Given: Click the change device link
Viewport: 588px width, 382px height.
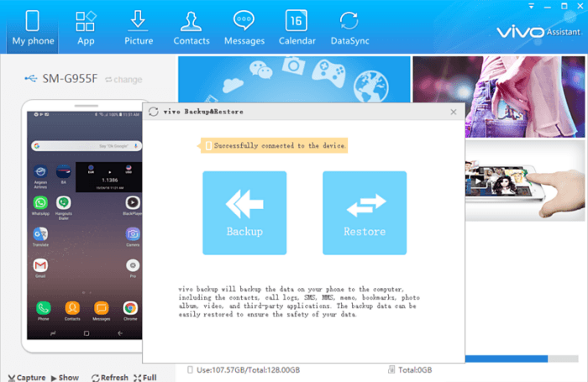Looking at the screenshot, I should click(x=123, y=80).
